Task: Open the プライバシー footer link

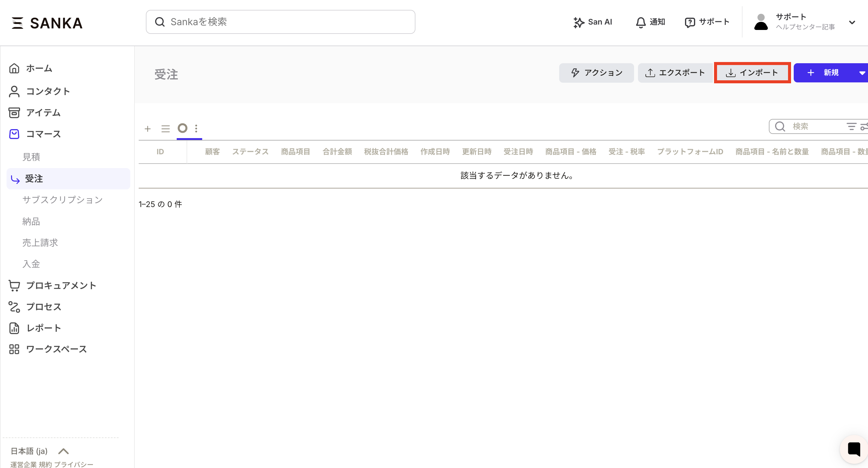Action: tap(74, 464)
